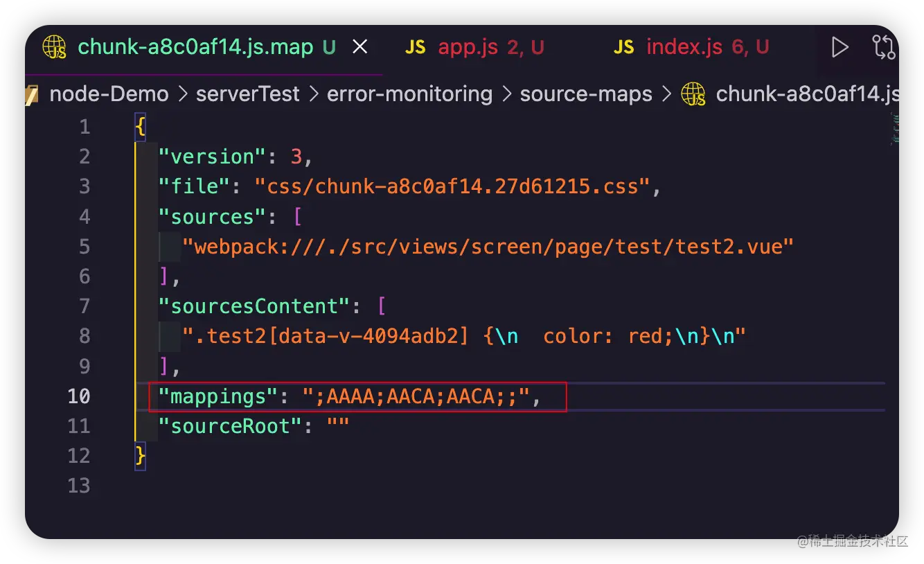Open the compare changes icon in editor toolbar

(884, 47)
